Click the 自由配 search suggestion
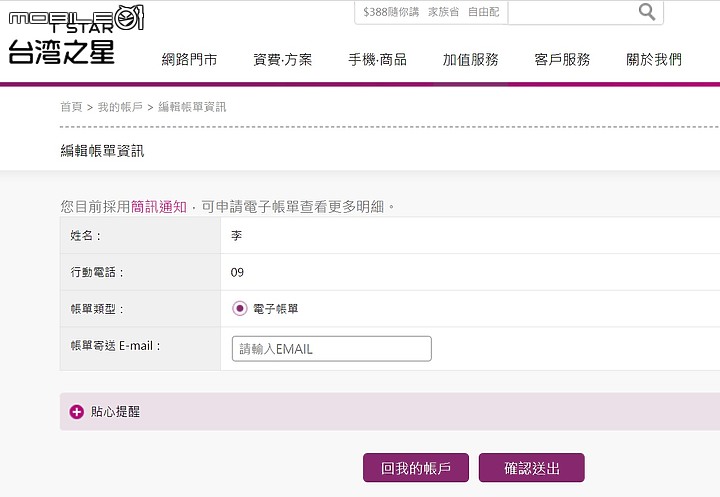Screen dimensions: 720x497 pyautogui.click(x=483, y=12)
